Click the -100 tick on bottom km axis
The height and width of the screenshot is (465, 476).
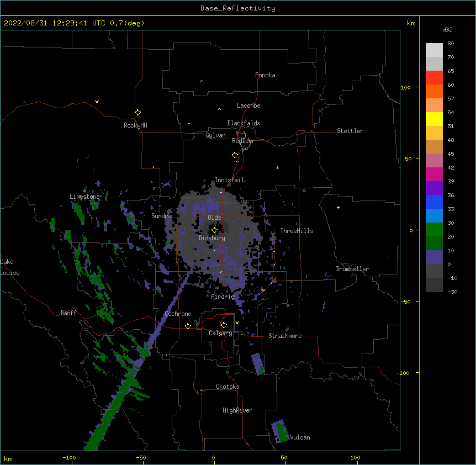[69, 457]
